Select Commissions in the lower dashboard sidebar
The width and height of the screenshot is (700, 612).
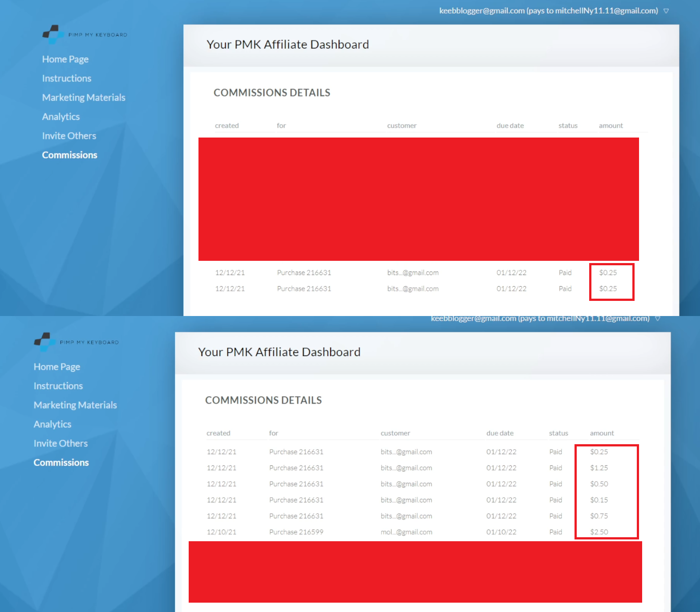pyautogui.click(x=61, y=462)
